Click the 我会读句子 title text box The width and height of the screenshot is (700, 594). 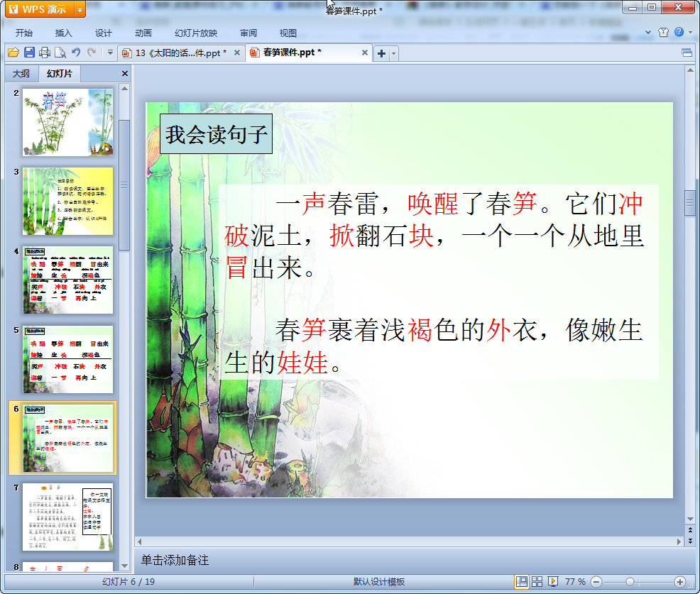click(x=216, y=134)
